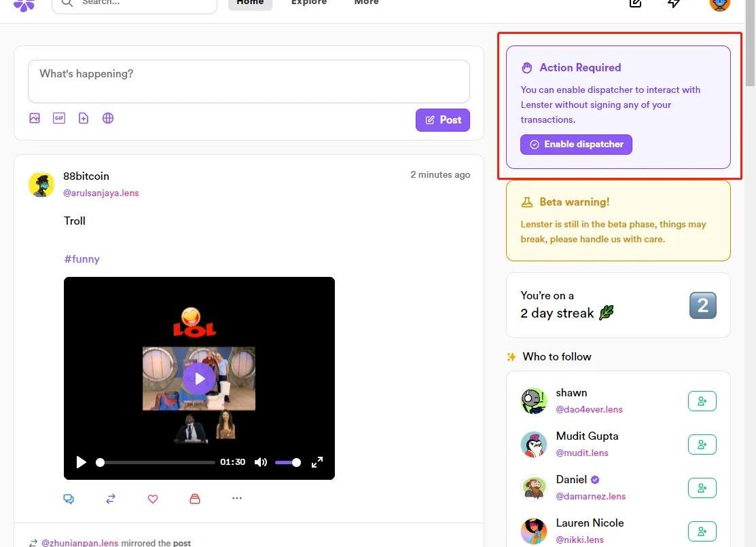Screen dimensions: 756x547
Task: Open 88bitcoin's profile avatar
Action: click(41, 184)
